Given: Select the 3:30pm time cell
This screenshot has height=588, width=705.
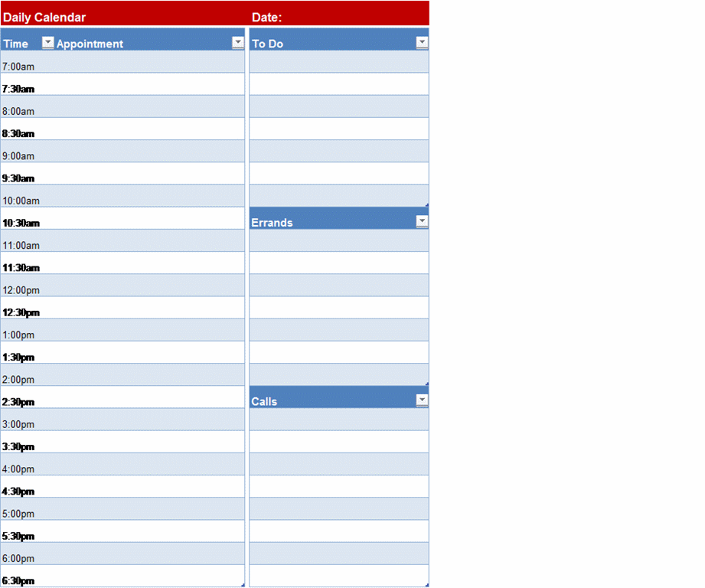Looking at the screenshot, I should (28, 442).
